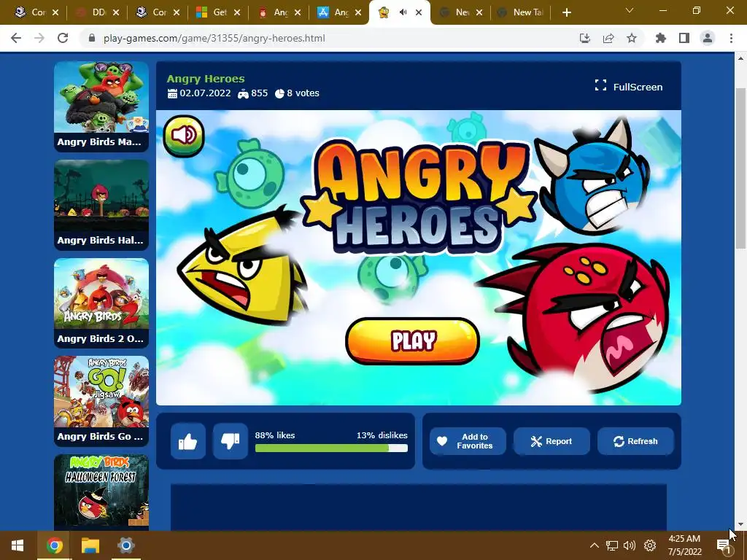Open the Angry Birds Hal... game thumbnail

pyautogui.click(x=101, y=205)
